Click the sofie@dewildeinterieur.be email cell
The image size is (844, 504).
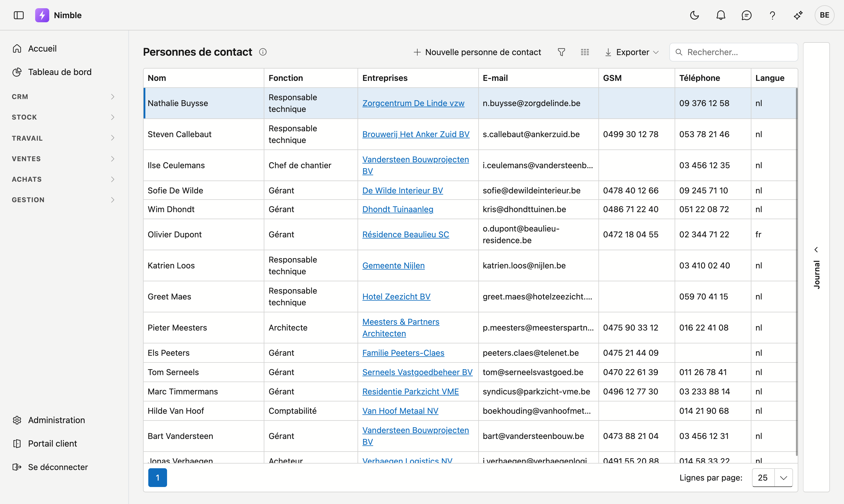click(538, 190)
